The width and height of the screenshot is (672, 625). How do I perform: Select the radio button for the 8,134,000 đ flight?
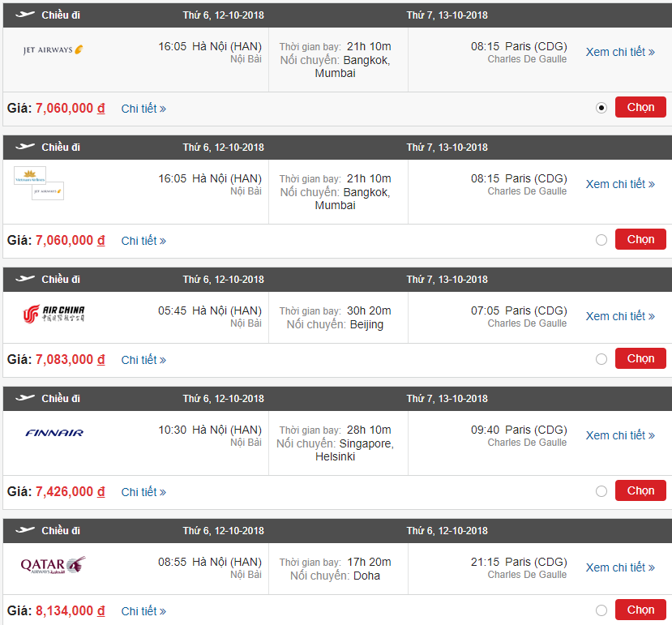click(601, 610)
